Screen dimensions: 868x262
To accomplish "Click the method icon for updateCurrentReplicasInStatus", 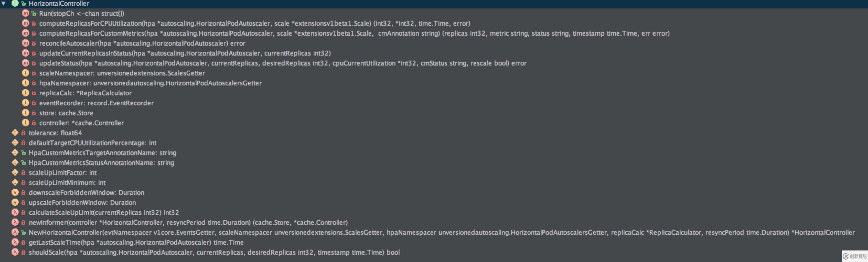I will click(x=26, y=53).
